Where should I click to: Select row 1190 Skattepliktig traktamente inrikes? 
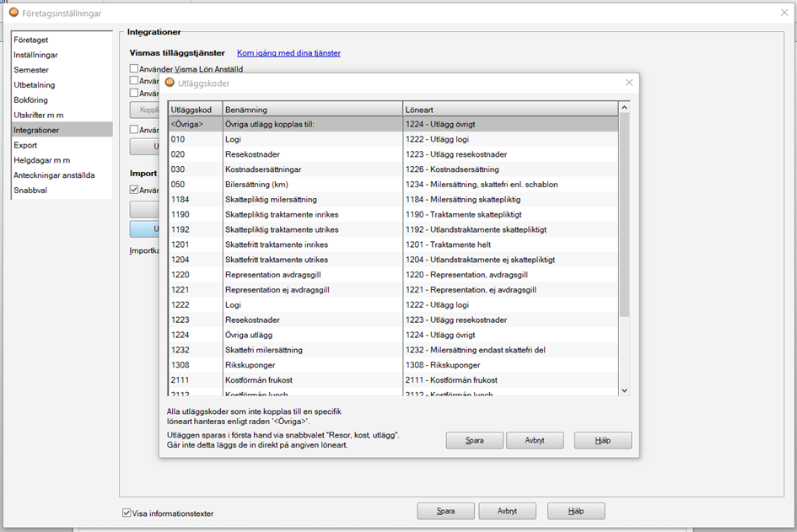(393, 214)
